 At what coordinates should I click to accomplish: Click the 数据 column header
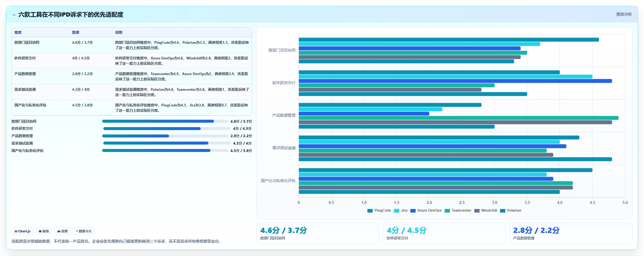(x=76, y=33)
